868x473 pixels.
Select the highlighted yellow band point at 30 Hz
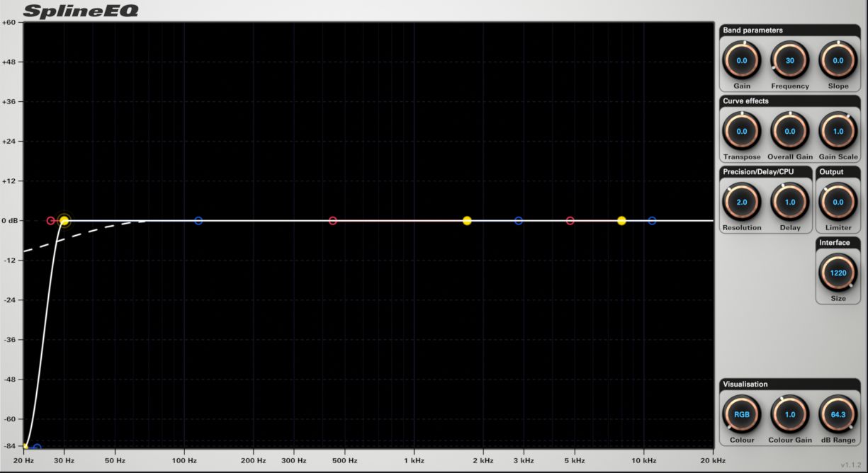click(64, 221)
